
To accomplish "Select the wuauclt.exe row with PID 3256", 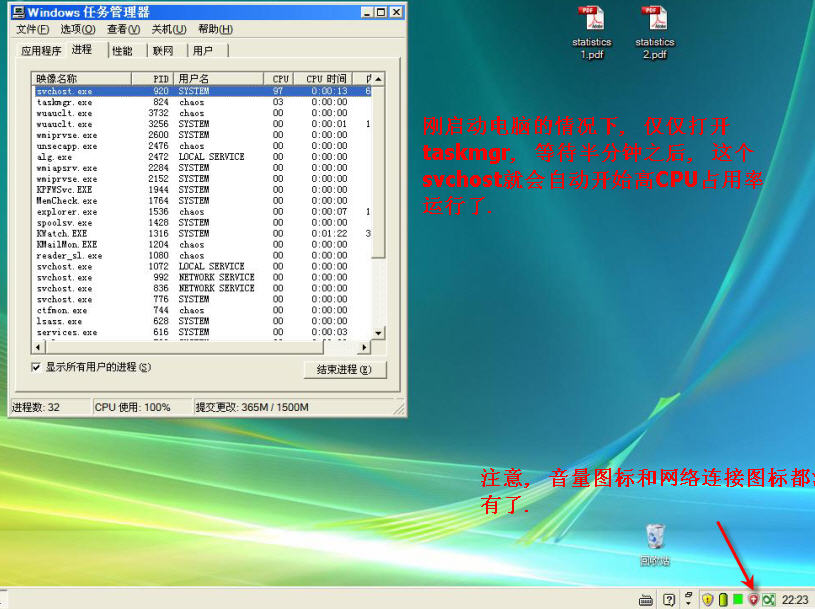I will [x=202, y=124].
